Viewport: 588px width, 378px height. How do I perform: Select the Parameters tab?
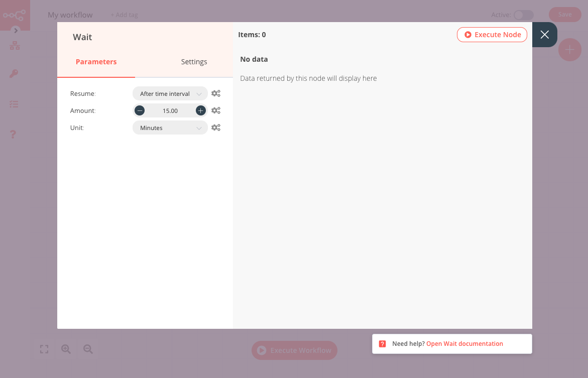pos(96,62)
